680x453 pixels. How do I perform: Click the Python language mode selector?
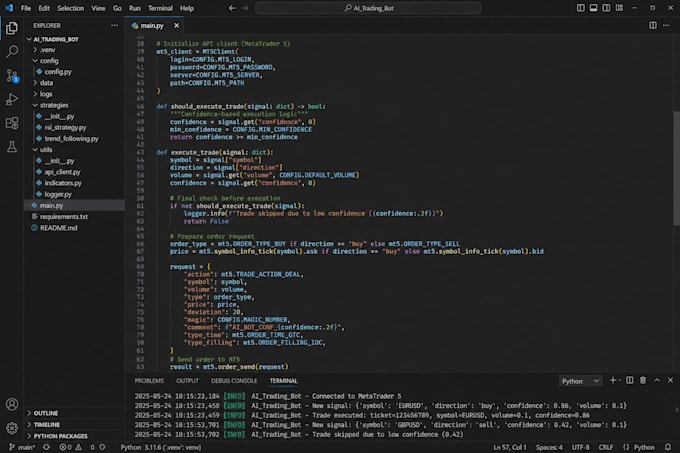[x=644, y=447]
